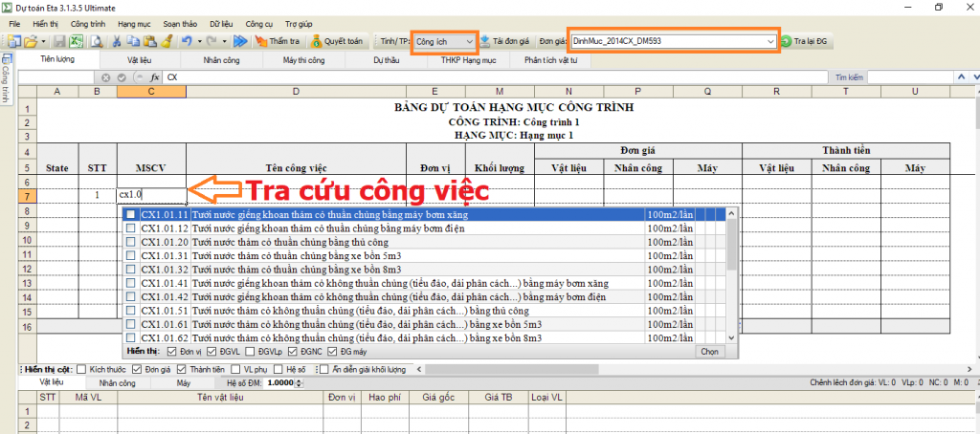This screenshot has height=434, width=980.
Task: Enable the Hệ số column checkbox
Action: click(280, 369)
